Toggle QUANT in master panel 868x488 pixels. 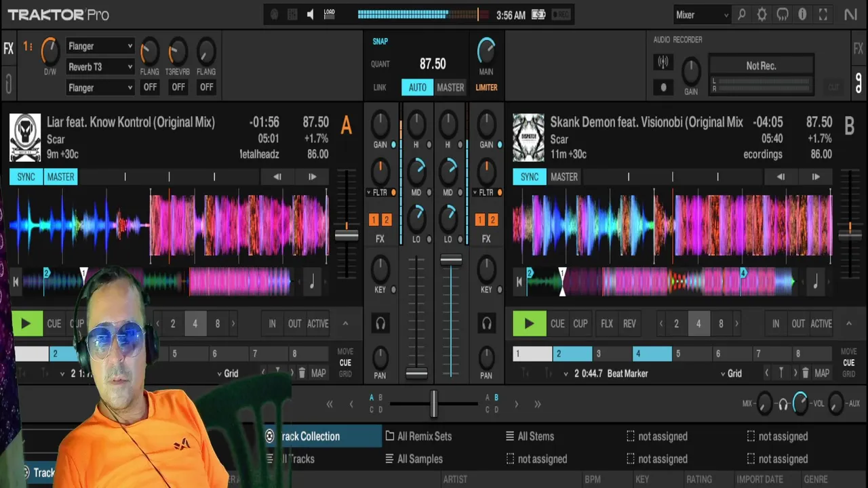(x=380, y=64)
